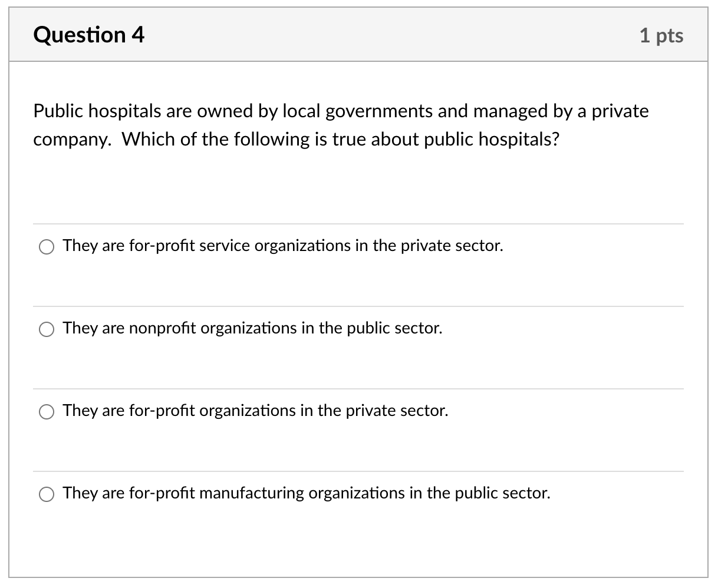This screenshot has height=588, width=718.
Task: Select the for-profit manufacturing organizations radio button
Action: 47,494
